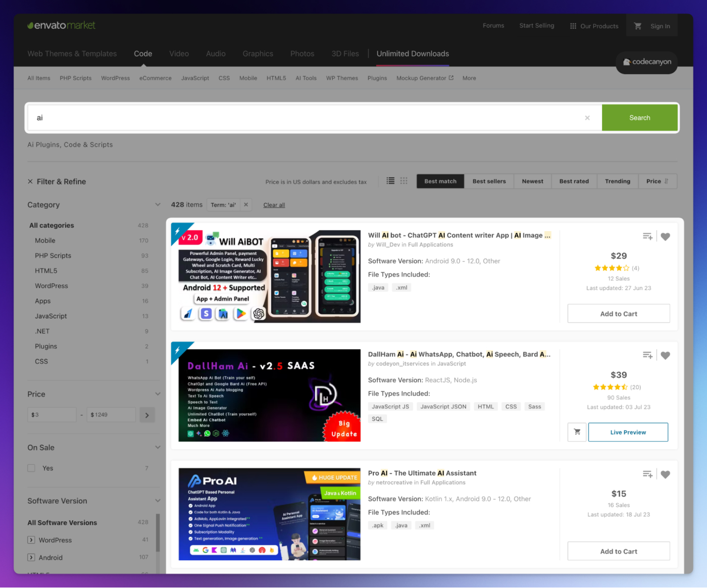This screenshot has height=588, width=707.
Task: Open Mockup Generator external link
Action: pos(425,78)
